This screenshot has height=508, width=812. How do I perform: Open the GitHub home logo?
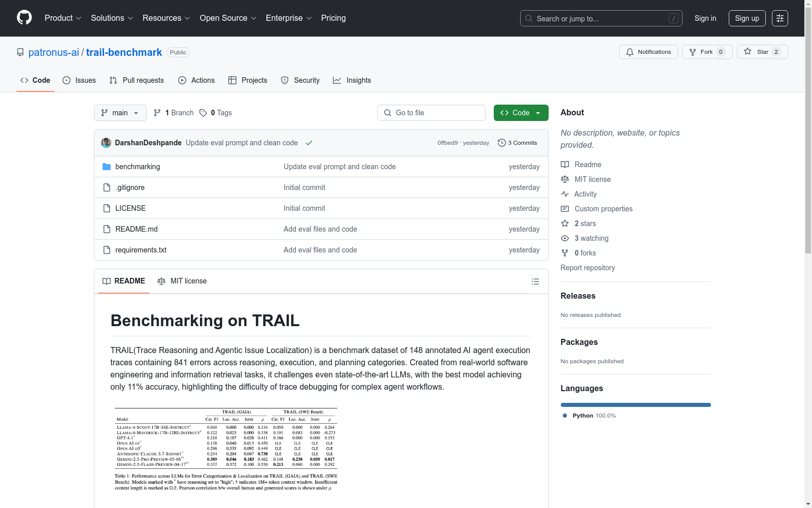click(24, 18)
